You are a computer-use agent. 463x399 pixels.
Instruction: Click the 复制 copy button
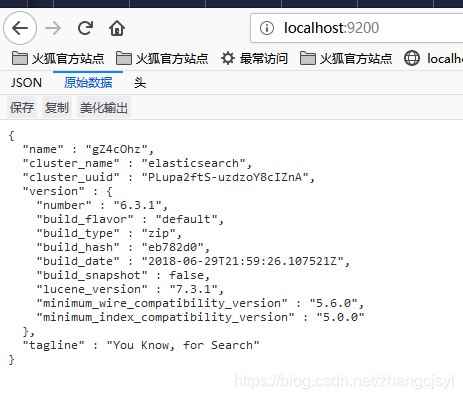[57, 107]
